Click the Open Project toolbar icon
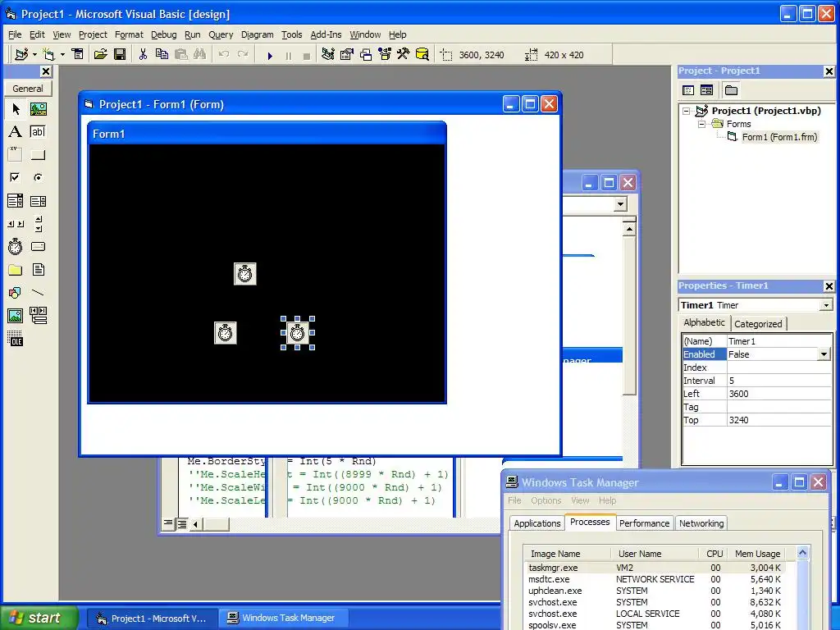 click(100, 55)
